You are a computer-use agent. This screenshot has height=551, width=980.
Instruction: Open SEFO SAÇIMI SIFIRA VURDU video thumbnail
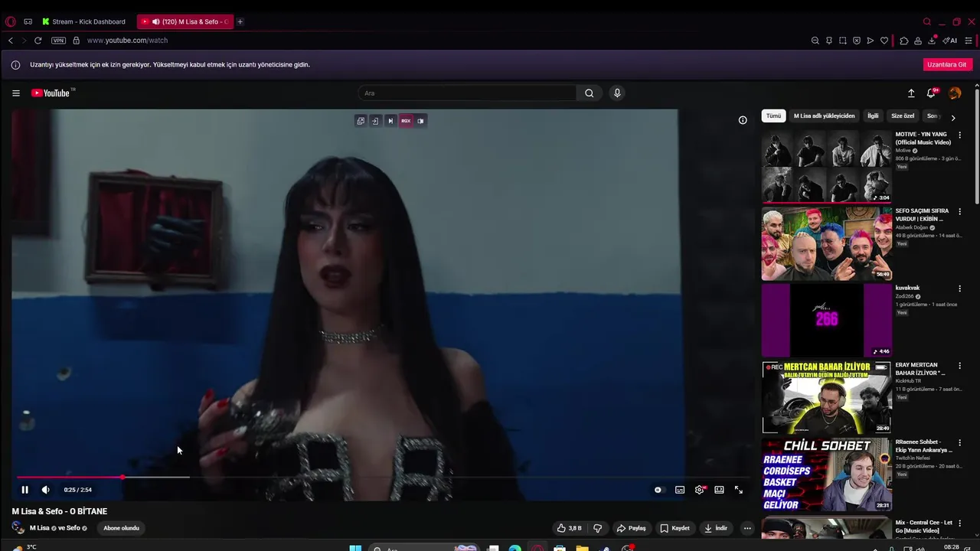(x=827, y=243)
